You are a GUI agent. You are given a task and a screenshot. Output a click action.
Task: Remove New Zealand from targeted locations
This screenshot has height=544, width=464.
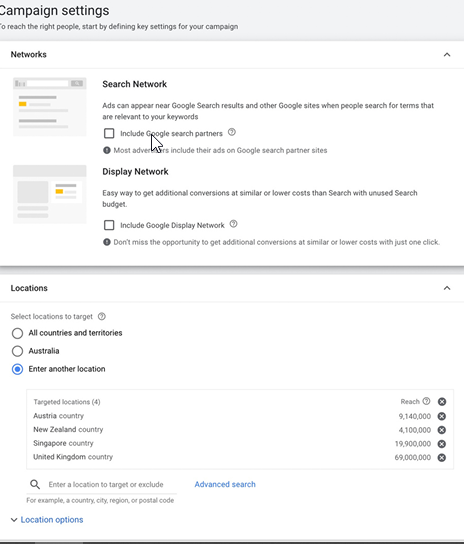pos(441,430)
